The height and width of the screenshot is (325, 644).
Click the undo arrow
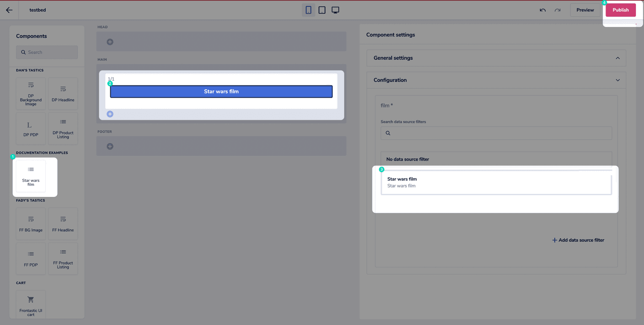point(542,10)
